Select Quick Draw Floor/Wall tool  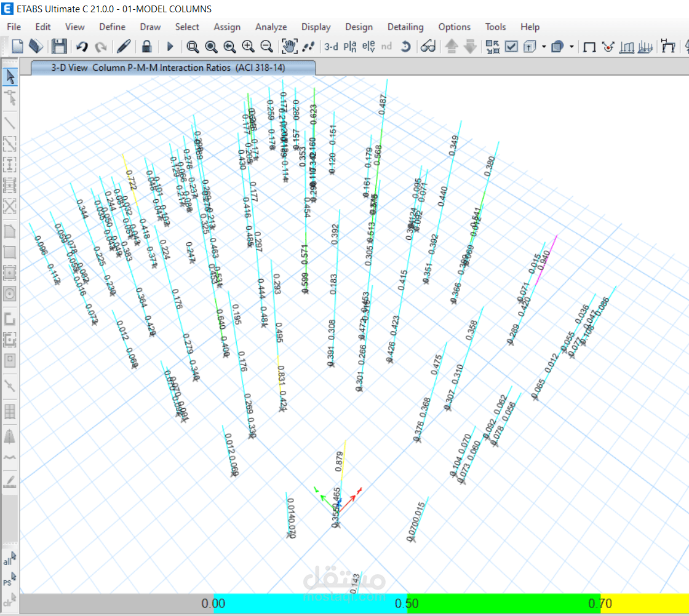pos(10,273)
